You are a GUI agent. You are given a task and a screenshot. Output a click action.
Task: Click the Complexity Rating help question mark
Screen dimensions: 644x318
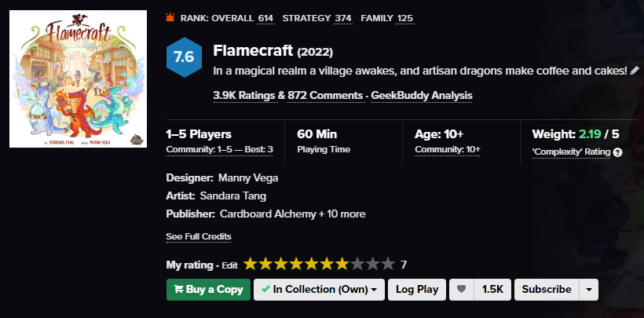[x=618, y=152]
